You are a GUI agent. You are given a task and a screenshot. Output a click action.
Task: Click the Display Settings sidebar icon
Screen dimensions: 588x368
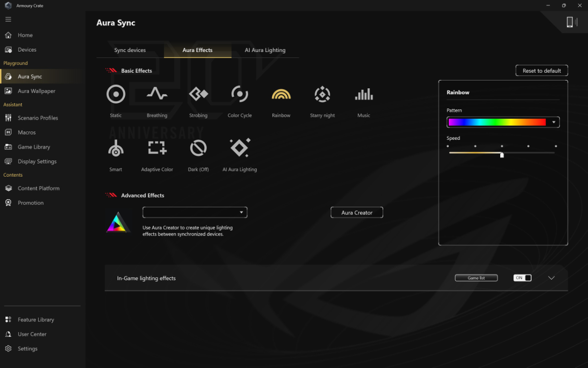coord(8,161)
